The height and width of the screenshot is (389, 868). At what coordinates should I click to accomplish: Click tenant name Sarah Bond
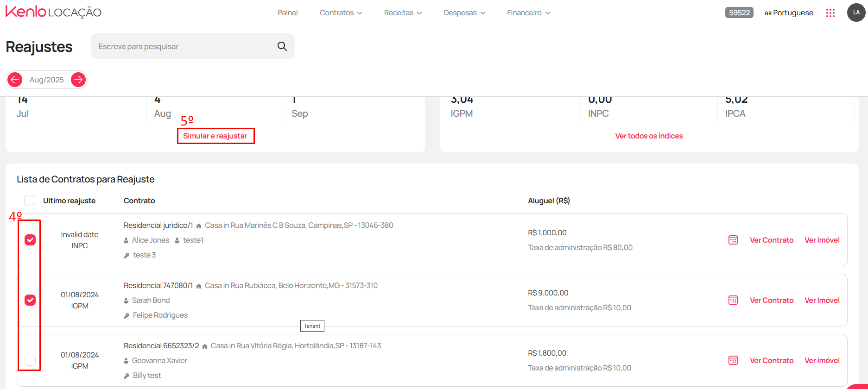pyautogui.click(x=151, y=300)
